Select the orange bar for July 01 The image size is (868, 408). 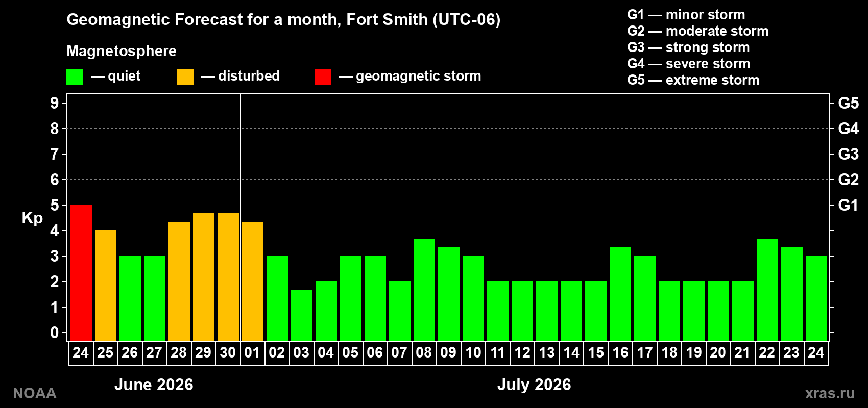(x=253, y=282)
